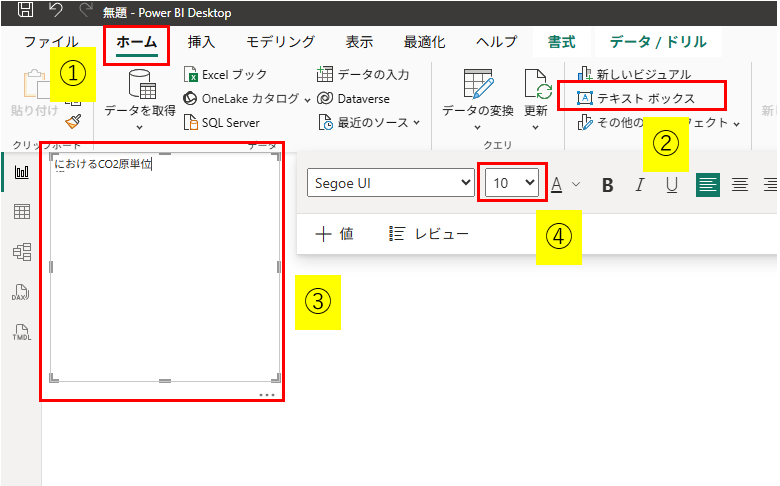Click the text box right-middle resize handle
The width and height of the screenshot is (780, 486).
point(279,267)
